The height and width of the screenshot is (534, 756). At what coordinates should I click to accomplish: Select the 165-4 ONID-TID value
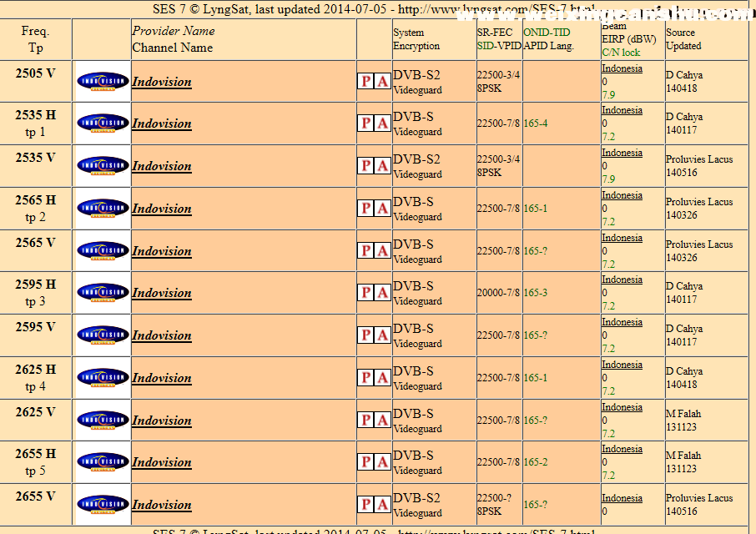[536, 123]
